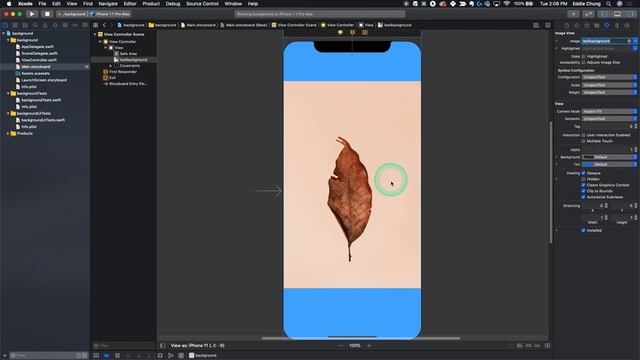Collapse View Controller Scene in outline

coord(95,34)
